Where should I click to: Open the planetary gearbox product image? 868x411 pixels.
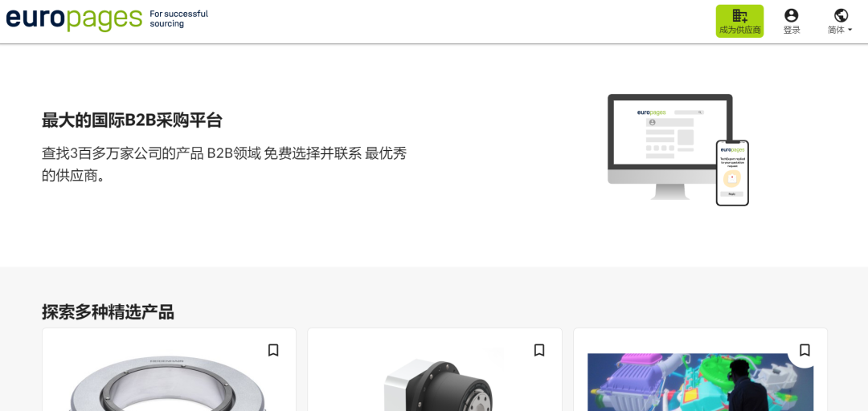click(437, 385)
